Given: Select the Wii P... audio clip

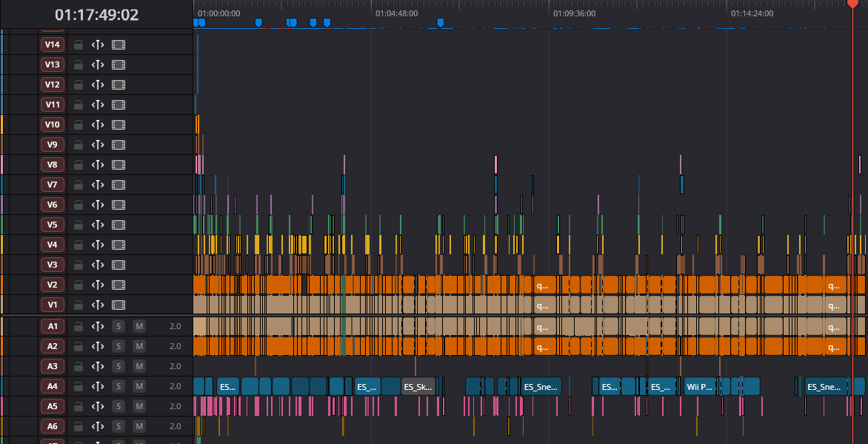Looking at the screenshot, I should (701, 386).
